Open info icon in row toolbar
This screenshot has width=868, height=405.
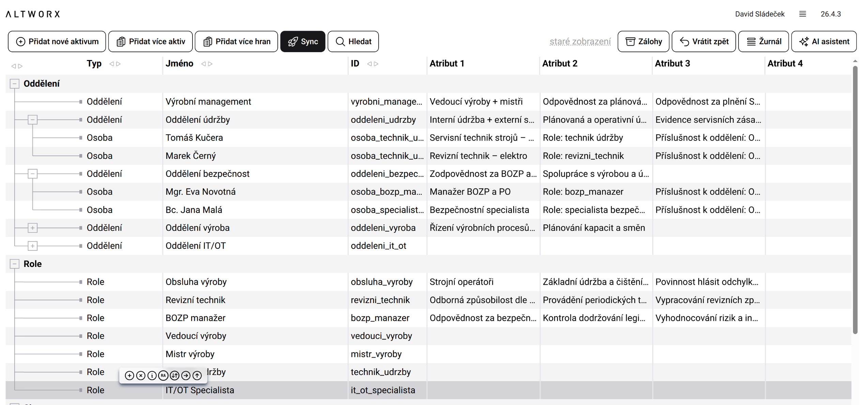tap(152, 375)
